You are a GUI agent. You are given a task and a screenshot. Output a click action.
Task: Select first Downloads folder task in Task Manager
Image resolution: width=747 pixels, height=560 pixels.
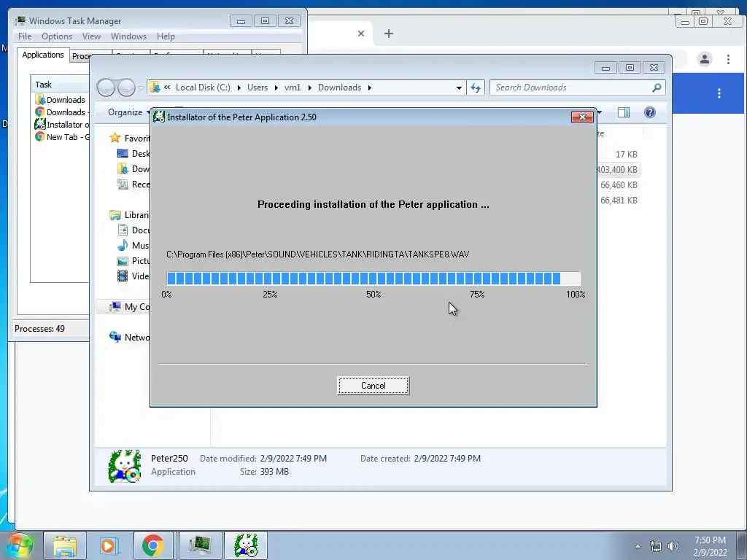coord(61,99)
